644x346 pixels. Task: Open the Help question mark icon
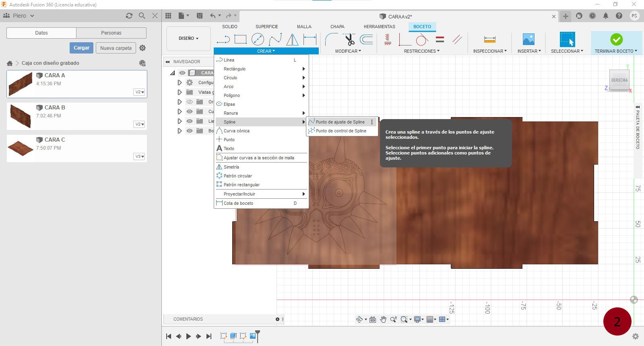coord(619,16)
